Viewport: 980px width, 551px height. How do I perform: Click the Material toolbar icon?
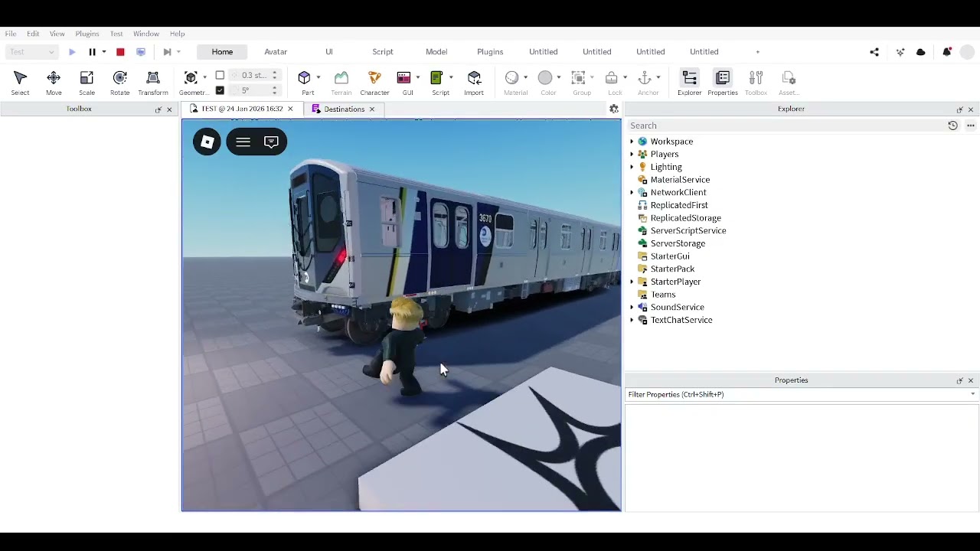(x=512, y=77)
